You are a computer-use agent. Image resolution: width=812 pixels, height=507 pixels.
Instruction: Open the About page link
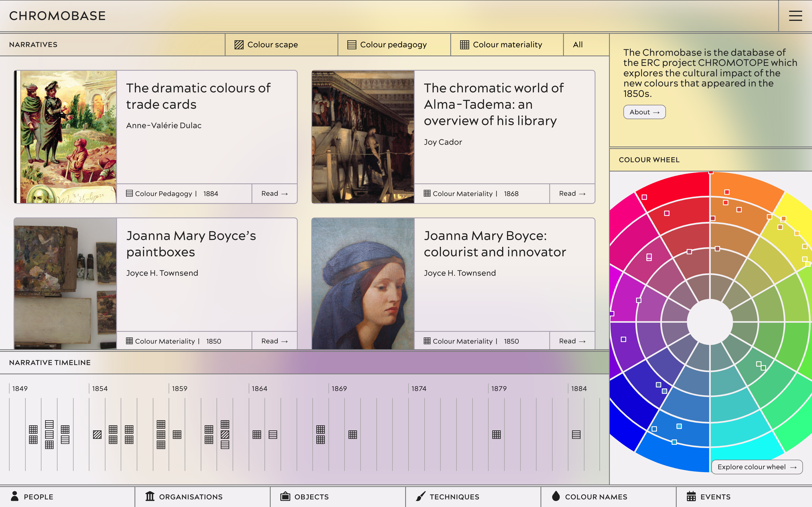tap(644, 112)
